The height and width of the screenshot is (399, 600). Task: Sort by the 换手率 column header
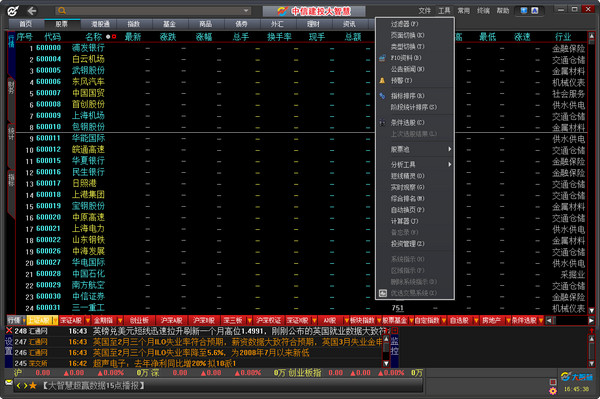(x=279, y=37)
